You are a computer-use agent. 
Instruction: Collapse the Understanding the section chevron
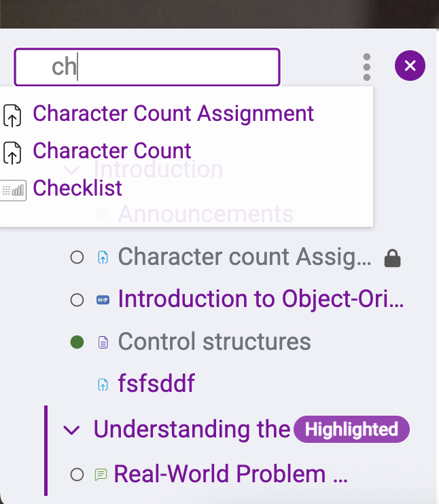pos(71,430)
